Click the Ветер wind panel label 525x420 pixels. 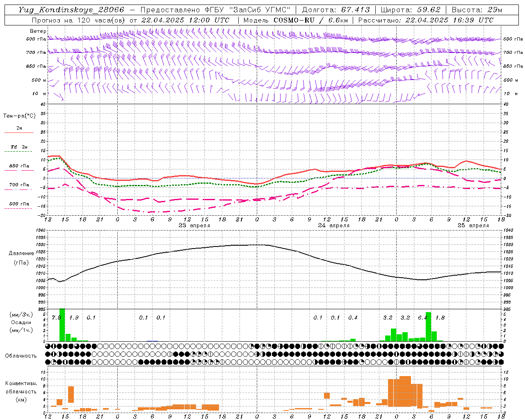(38, 31)
